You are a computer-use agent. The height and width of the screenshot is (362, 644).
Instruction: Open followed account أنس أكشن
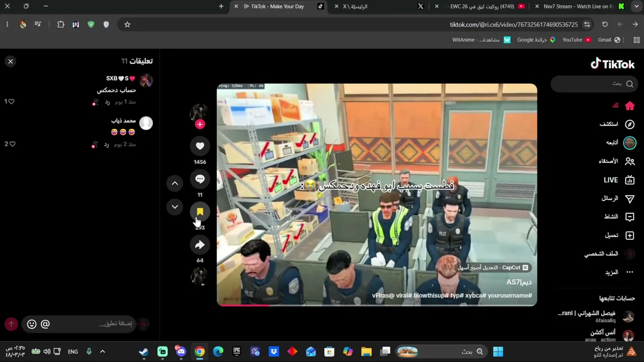[x=609, y=335]
